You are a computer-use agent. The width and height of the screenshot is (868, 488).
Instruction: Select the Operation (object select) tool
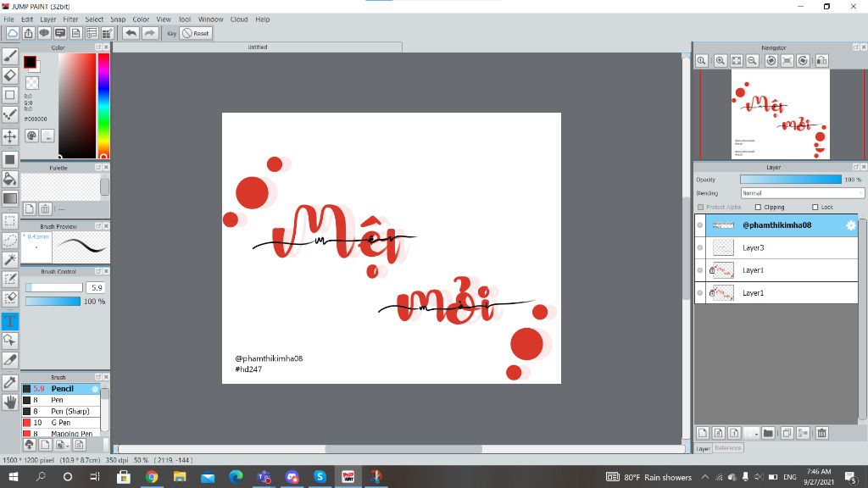point(10,341)
